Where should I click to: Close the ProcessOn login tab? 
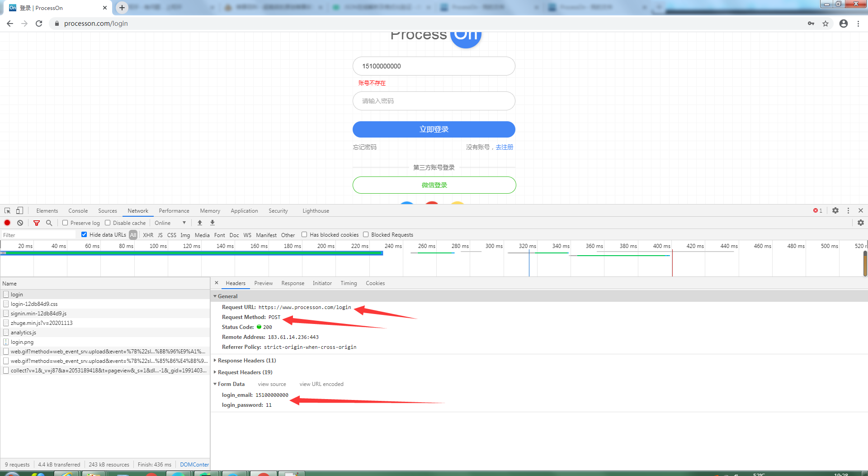(x=105, y=8)
